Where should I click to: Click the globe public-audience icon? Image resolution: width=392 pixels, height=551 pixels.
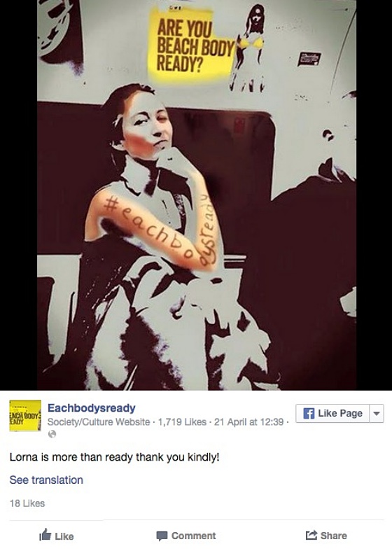52,434
